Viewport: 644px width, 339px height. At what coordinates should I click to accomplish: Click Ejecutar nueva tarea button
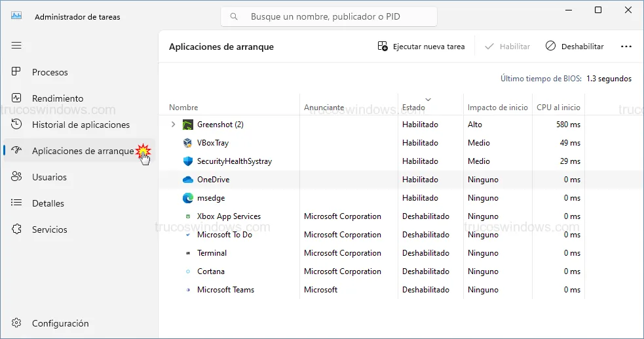click(421, 47)
